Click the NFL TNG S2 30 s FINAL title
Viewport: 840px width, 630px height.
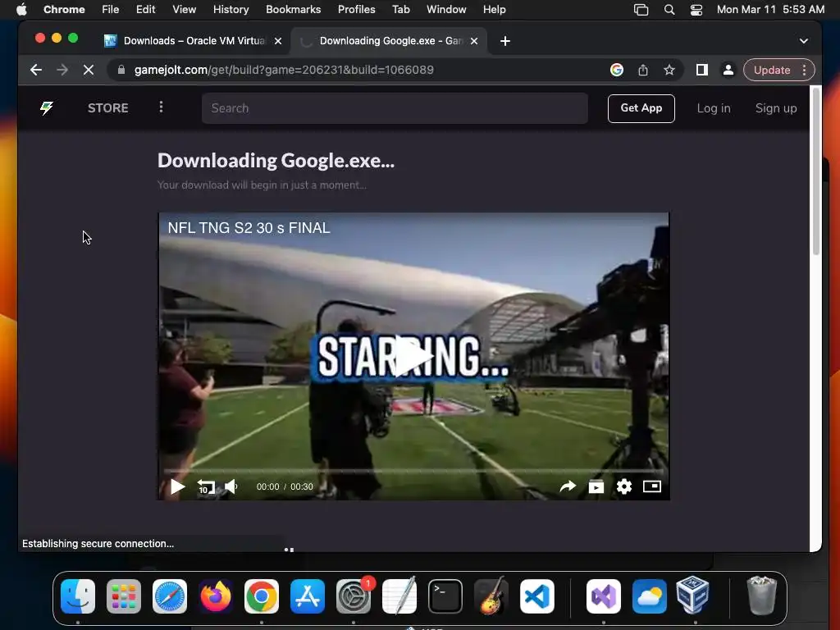249,228
